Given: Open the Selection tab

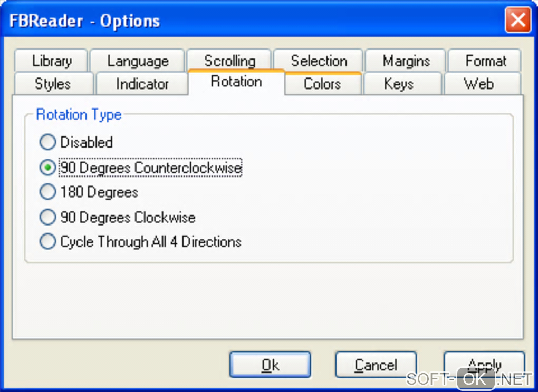Looking at the screenshot, I should tap(319, 61).
